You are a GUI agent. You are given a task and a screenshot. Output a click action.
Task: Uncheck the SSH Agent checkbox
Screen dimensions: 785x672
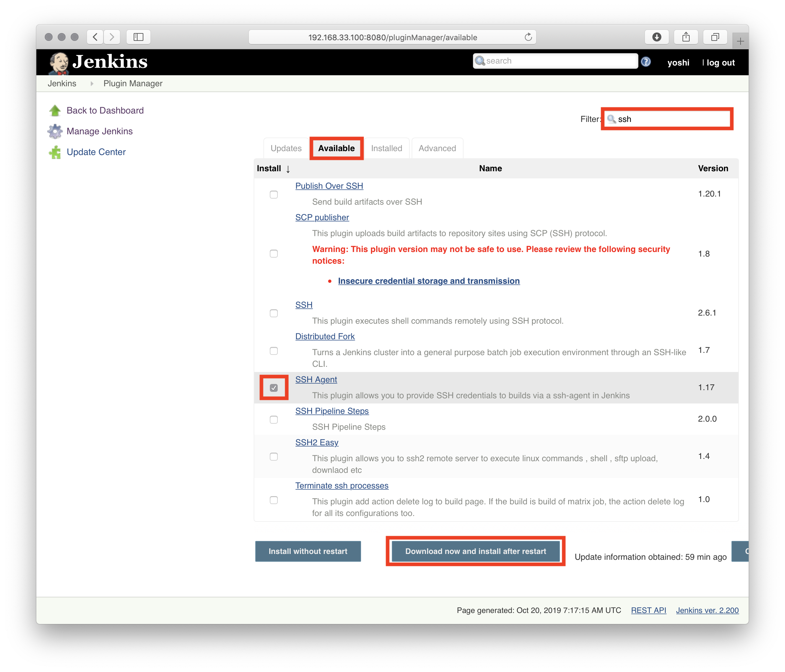coord(273,388)
